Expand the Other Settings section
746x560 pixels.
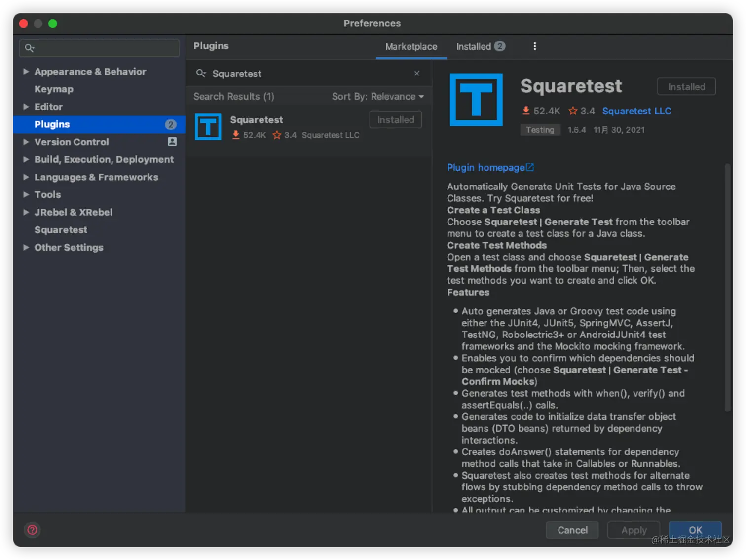pyautogui.click(x=26, y=247)
